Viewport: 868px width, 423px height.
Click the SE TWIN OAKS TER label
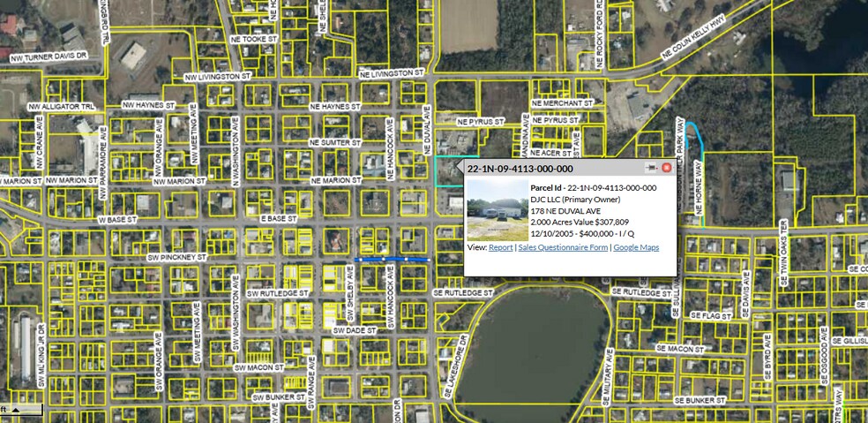coord(783,252)
